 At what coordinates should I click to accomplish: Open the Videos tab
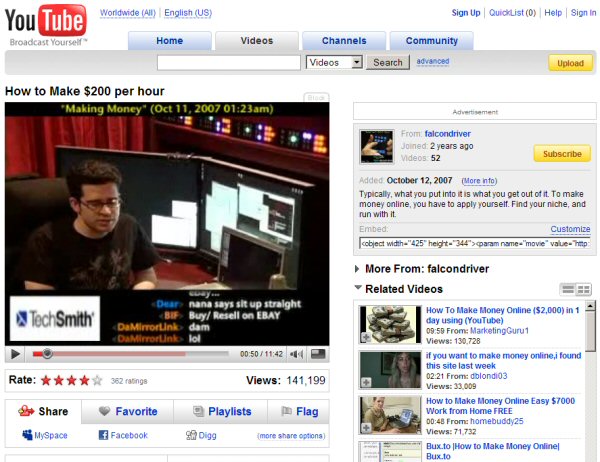tap(257, 41)
